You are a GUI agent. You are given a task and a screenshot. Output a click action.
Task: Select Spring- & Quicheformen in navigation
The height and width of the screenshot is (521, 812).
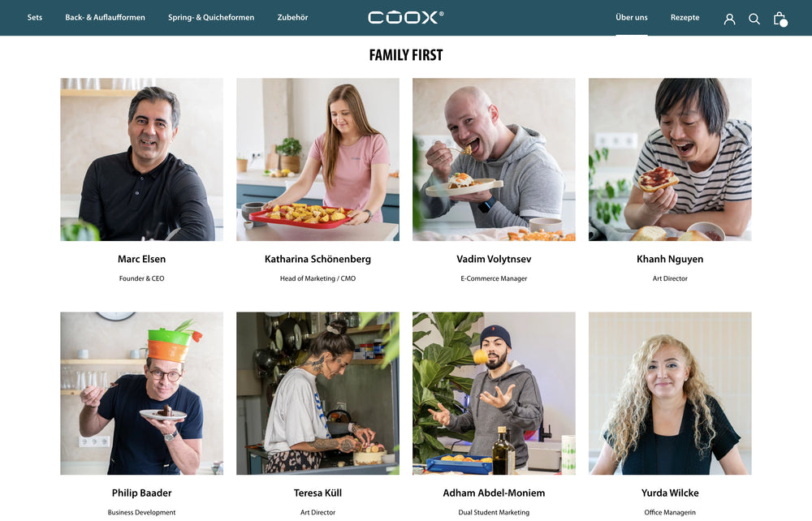click(x=211, y=18)
